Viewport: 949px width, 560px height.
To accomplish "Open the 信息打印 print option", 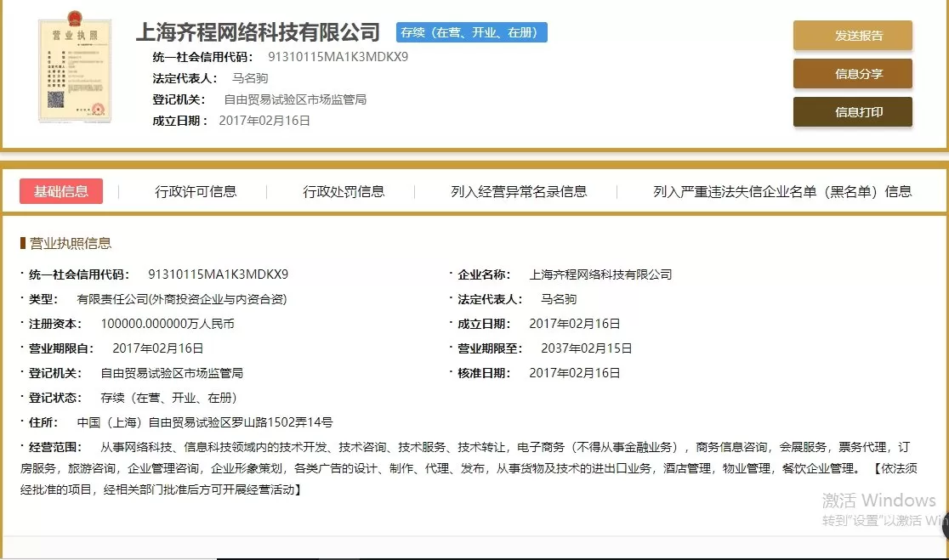I will tap(852, 111).
